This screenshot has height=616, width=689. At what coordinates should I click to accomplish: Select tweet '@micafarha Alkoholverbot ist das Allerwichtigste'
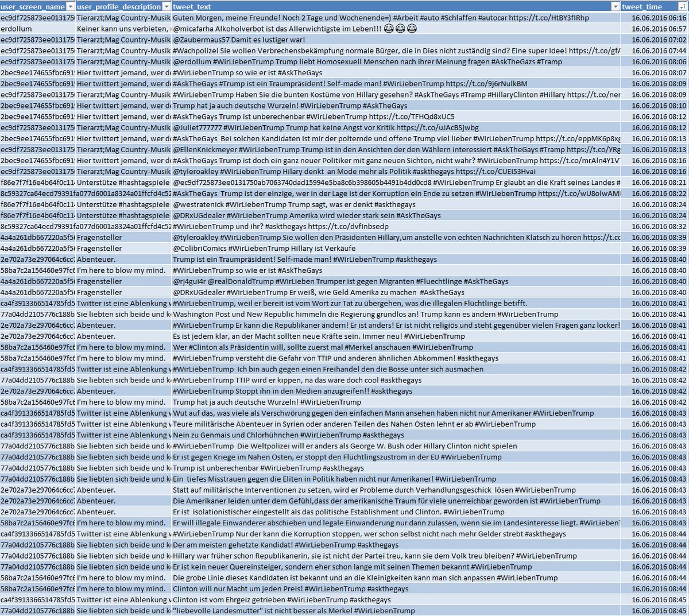pos(396,29)
